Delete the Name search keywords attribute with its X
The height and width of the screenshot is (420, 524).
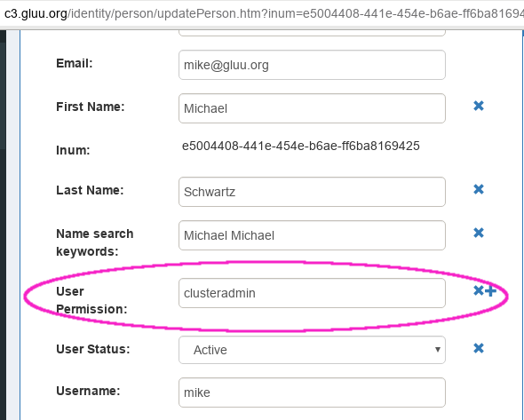pyautogui.click(x=479, y=233)
